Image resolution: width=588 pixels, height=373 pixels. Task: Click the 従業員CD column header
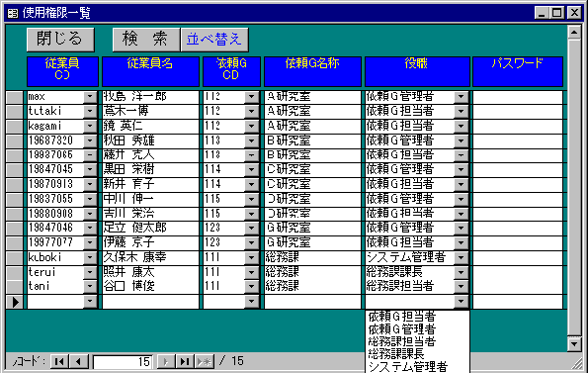tap(62, 71)
